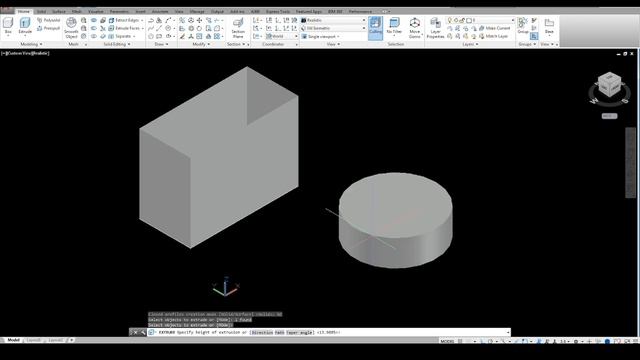Viewport: 640px width, 360px height.
Task: Open the Realistic visual style dropdown
Action: pos(333,20)
